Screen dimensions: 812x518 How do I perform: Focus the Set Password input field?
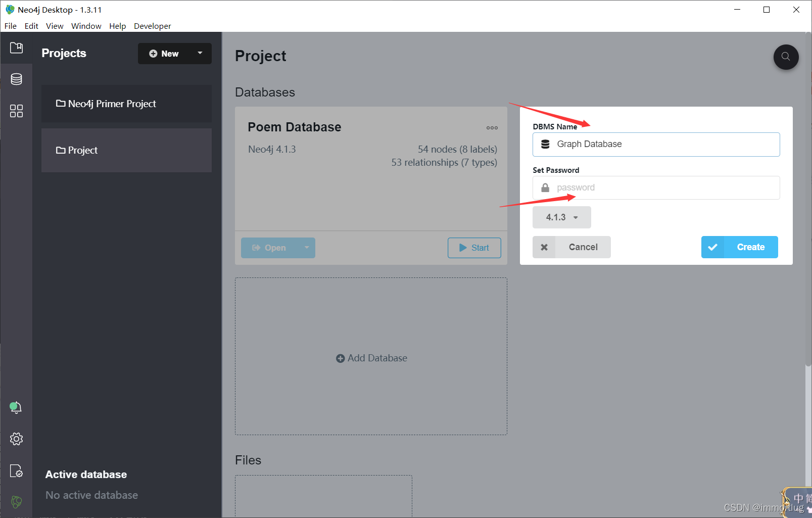point(656,187)
